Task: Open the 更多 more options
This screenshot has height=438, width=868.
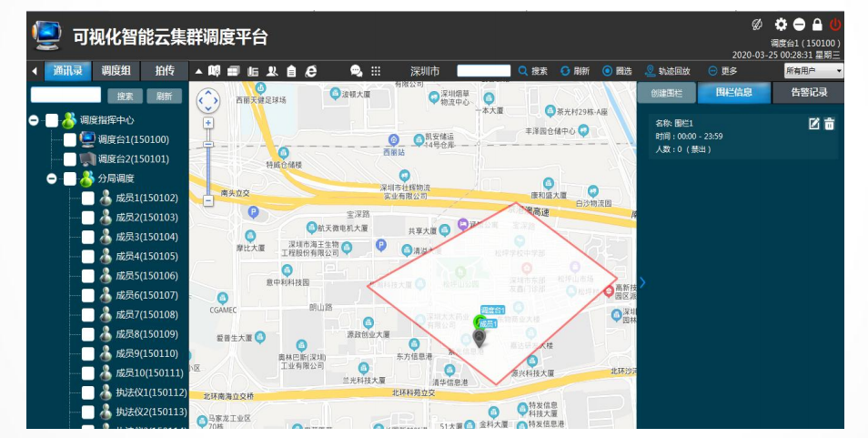Action: click(722, 71)
